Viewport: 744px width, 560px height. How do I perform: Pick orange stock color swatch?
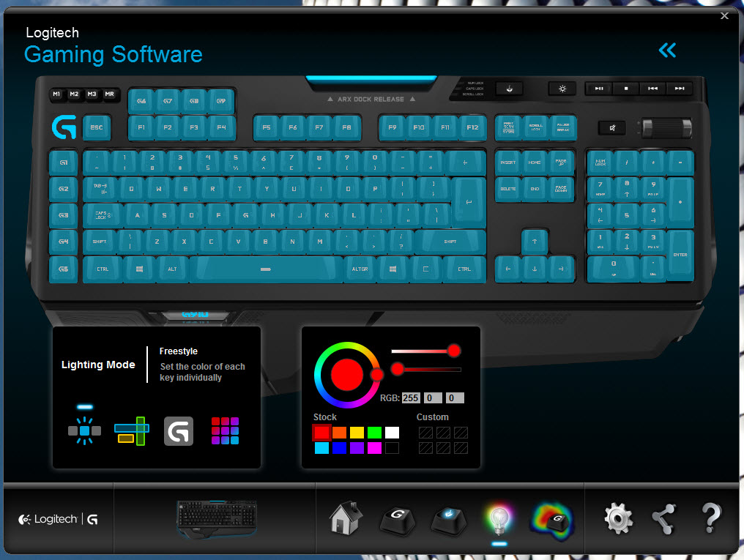[x=339, y=432]
